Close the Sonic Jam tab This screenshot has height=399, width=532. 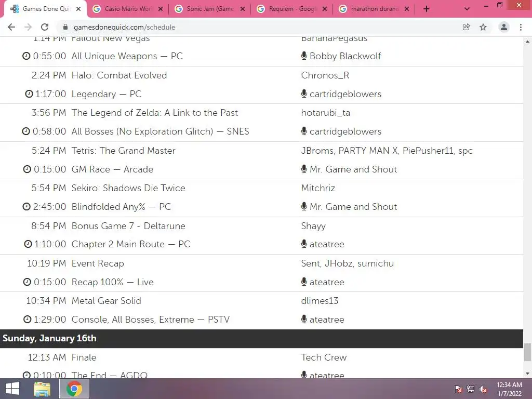coord(243,9)
